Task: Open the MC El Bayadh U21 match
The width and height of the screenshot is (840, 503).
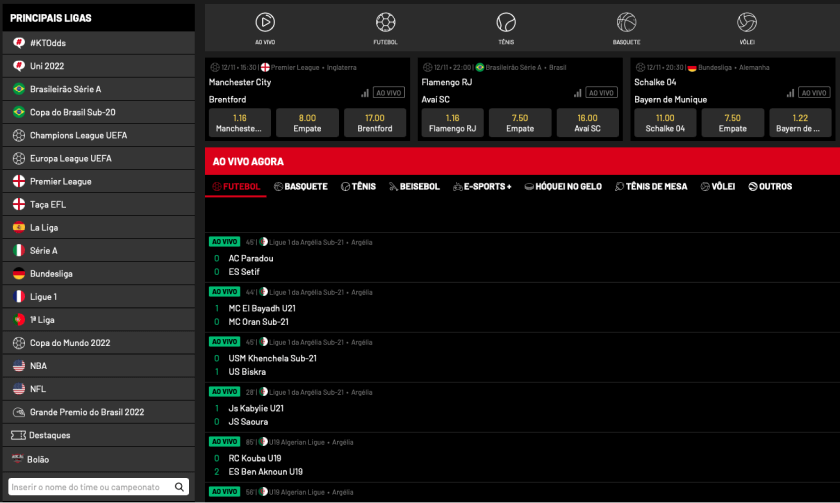Action: pyautogui.click(x=522, y=307)
